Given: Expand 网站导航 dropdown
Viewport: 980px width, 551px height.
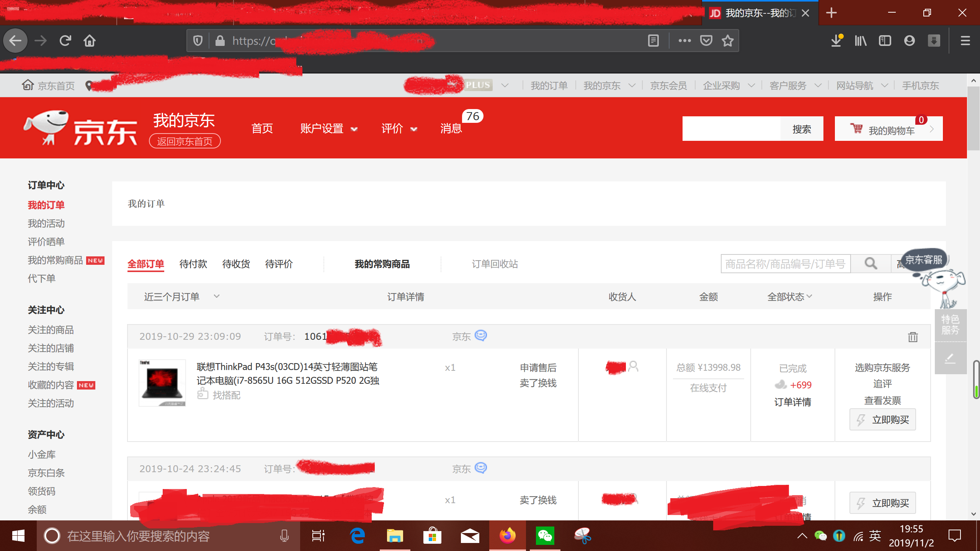Looking at the screenshot, I should click(885, 85).
